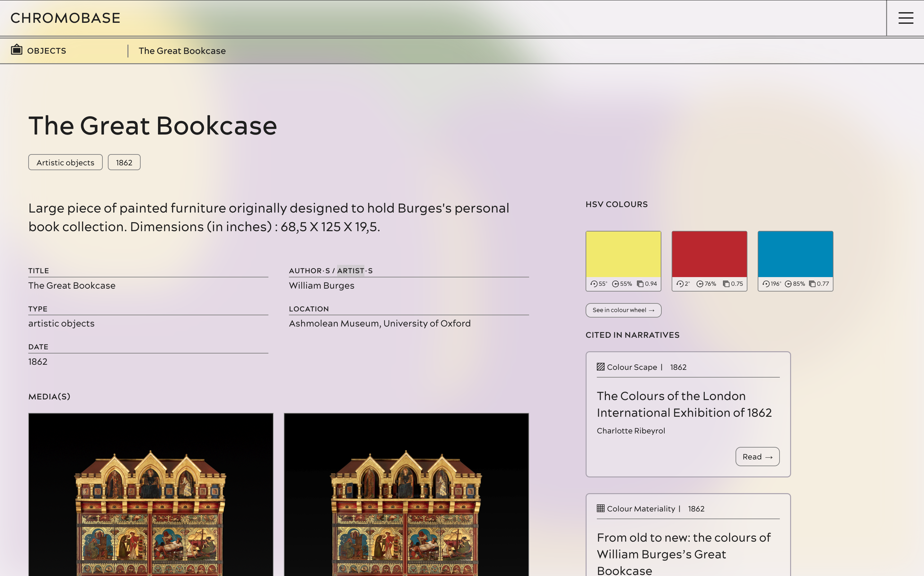Click the CHROMOBASE logo
Image resolution: width=924 pixels, height=576 pixels.
point(65,18)
